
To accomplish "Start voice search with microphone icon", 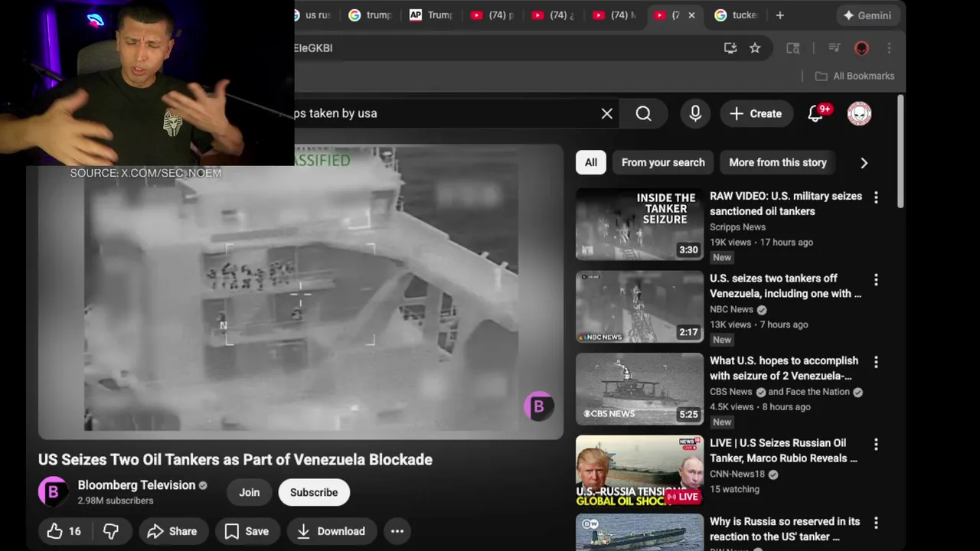I will 695,113.
